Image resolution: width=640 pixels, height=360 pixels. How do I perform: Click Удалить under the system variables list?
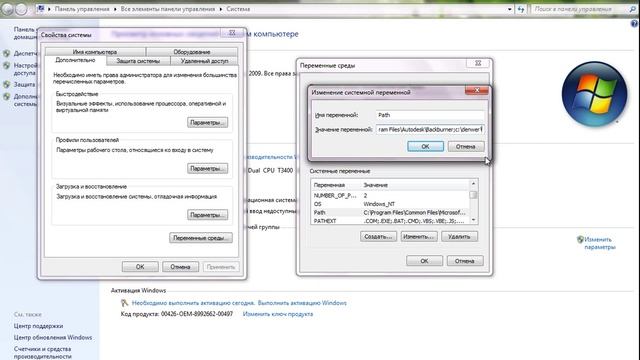point(459,237)
